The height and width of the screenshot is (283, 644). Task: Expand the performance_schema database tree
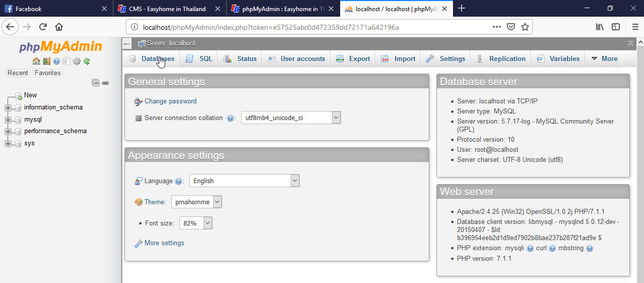[x=8, y=131]
